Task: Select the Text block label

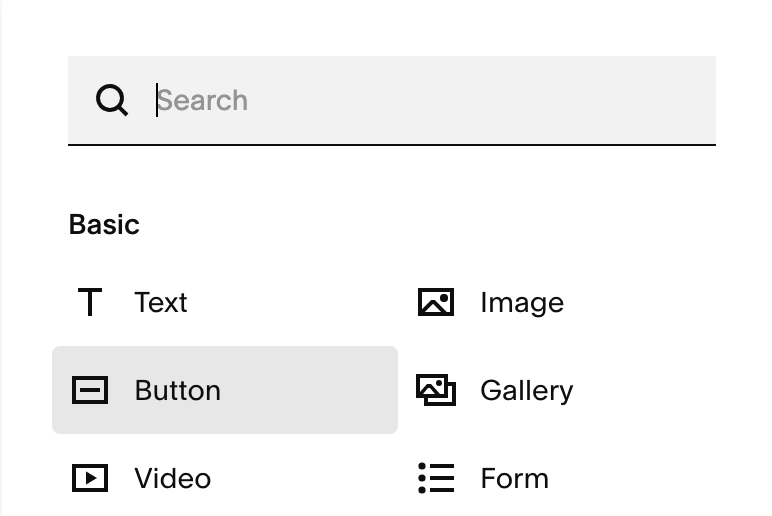Action: tap(161, 302)
